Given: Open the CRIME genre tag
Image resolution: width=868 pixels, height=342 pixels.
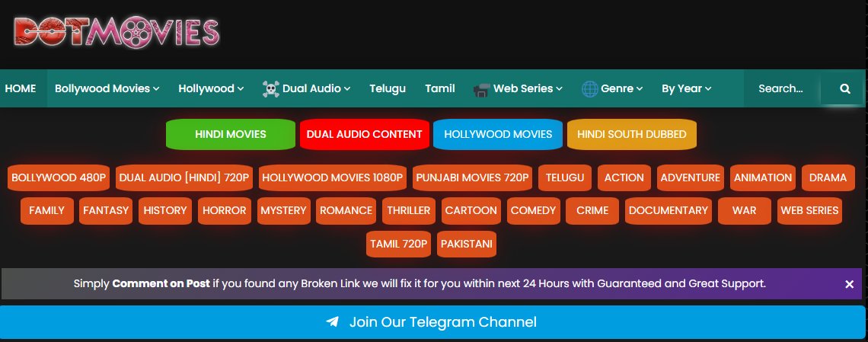Looking at the screenshot, I should coord(592,210).
